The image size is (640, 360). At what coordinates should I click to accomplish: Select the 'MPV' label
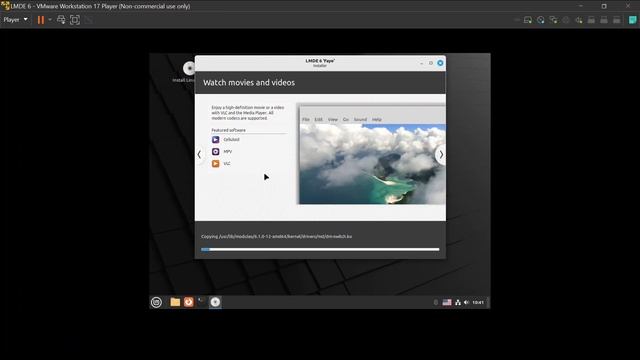coord(228,151)
